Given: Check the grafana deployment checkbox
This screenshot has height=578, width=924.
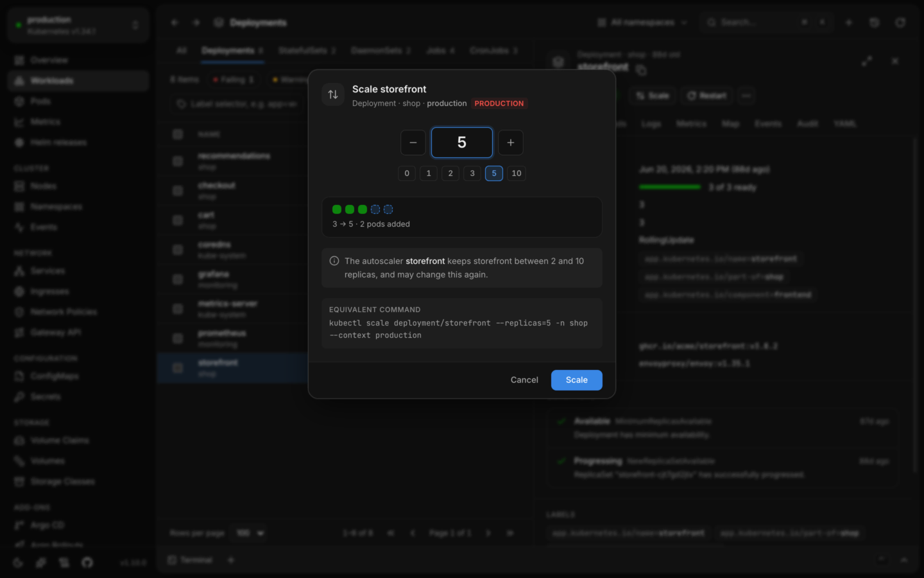Looking at the screenshot, I should pos(178,279).
